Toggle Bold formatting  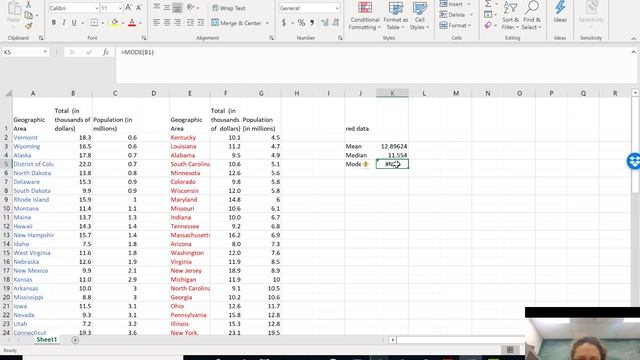[53, 23]
